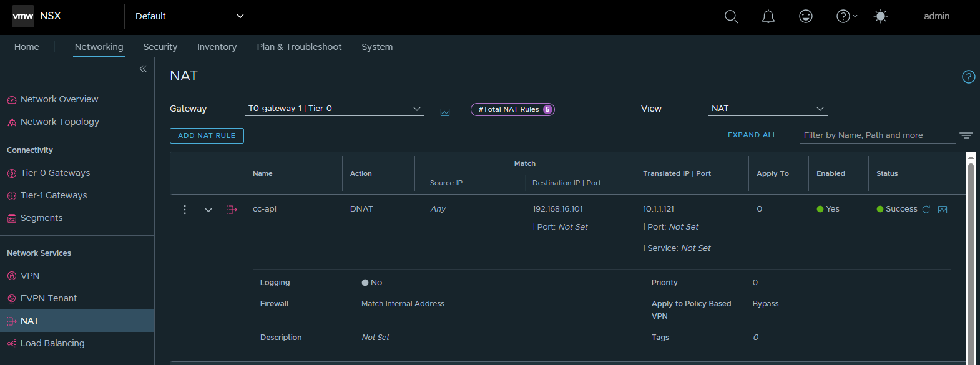Go to Tier-0 Gateways

[x=55, y=173]
